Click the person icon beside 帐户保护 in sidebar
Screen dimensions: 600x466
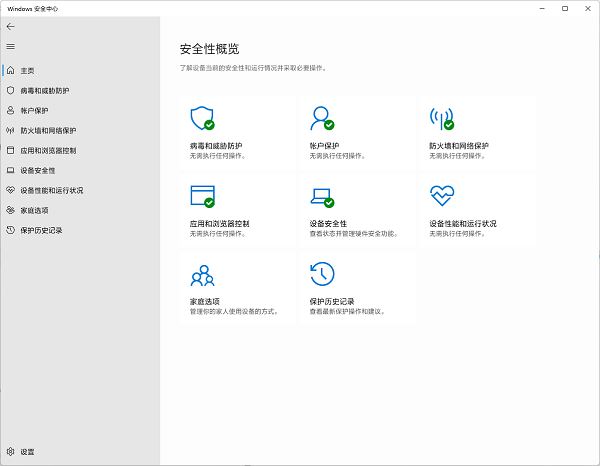pyautogui.click(x=11, y=110)
